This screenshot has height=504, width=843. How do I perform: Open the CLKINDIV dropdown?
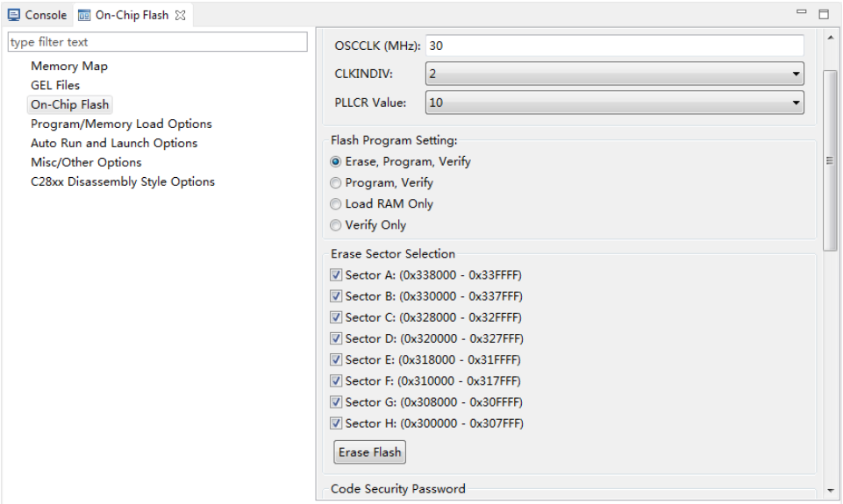[615, 74]
